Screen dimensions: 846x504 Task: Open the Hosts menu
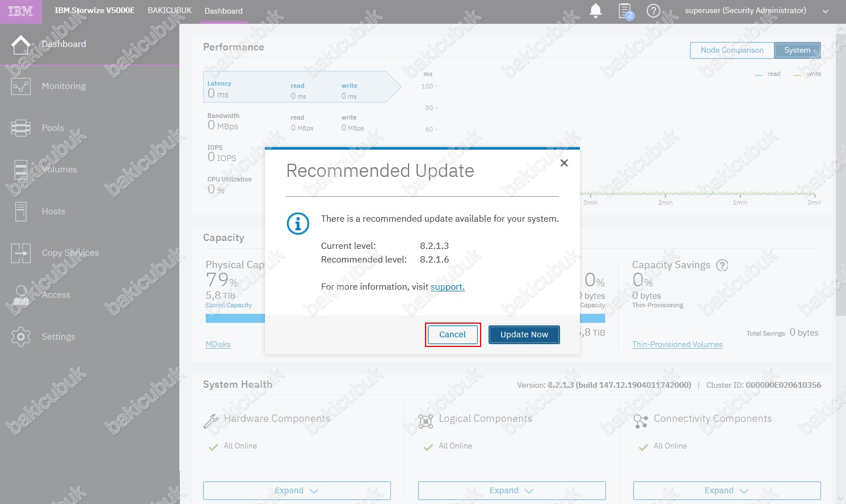[53, 211]
